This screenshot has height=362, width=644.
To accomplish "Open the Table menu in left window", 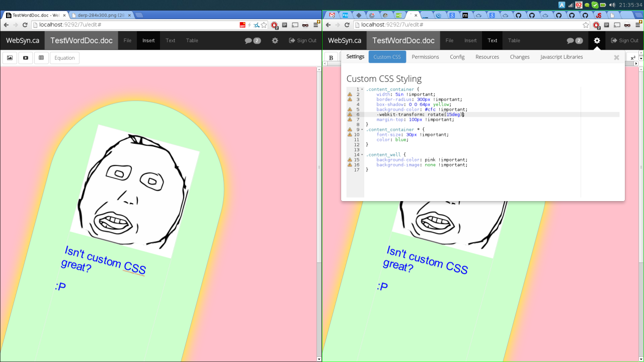I will point(192,41).
